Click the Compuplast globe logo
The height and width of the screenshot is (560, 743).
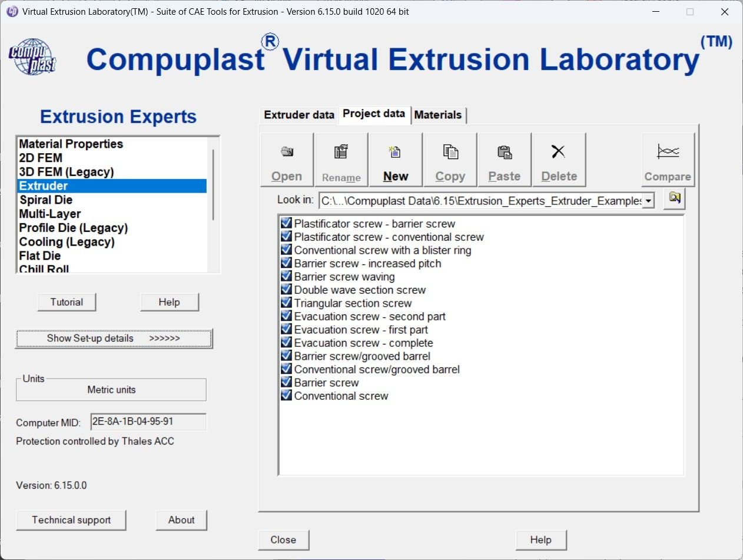click(32, 57)
